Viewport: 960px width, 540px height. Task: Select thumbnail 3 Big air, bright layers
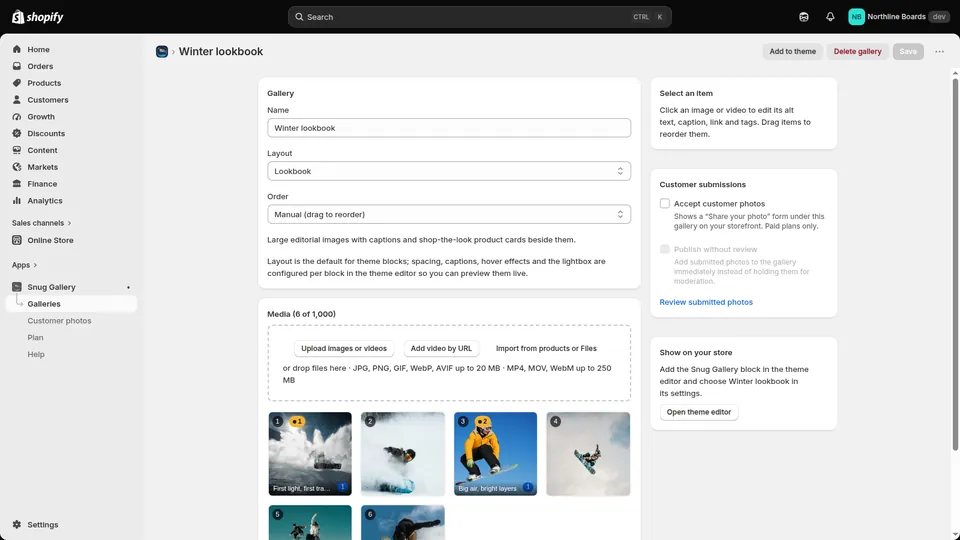pyautogui.click(x=495, y=454)
